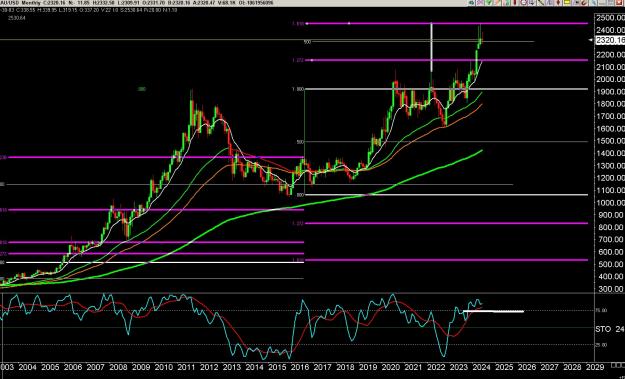The height and width of the screenshot is (379, 625).
Task: Click the green checkmark toolbar icon
Action: point(489,2)
